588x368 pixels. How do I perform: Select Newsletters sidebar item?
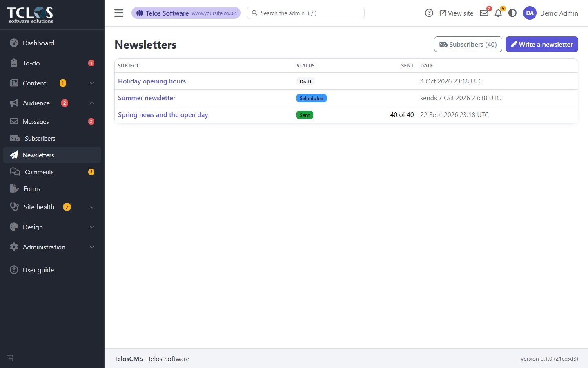(52, 155)
